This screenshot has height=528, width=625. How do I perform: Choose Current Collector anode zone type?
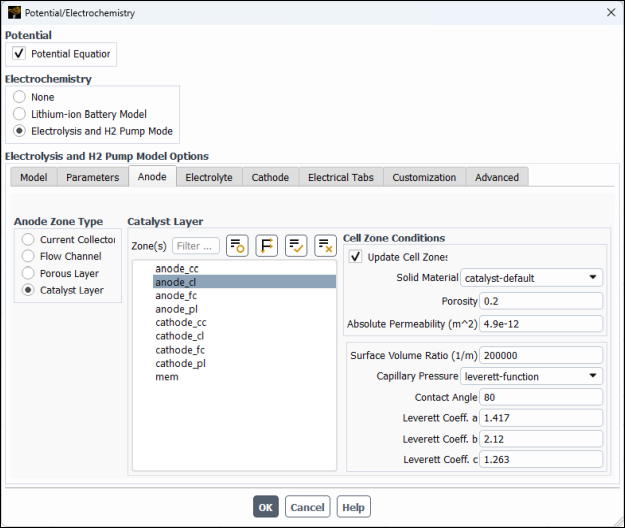(28, 239)
